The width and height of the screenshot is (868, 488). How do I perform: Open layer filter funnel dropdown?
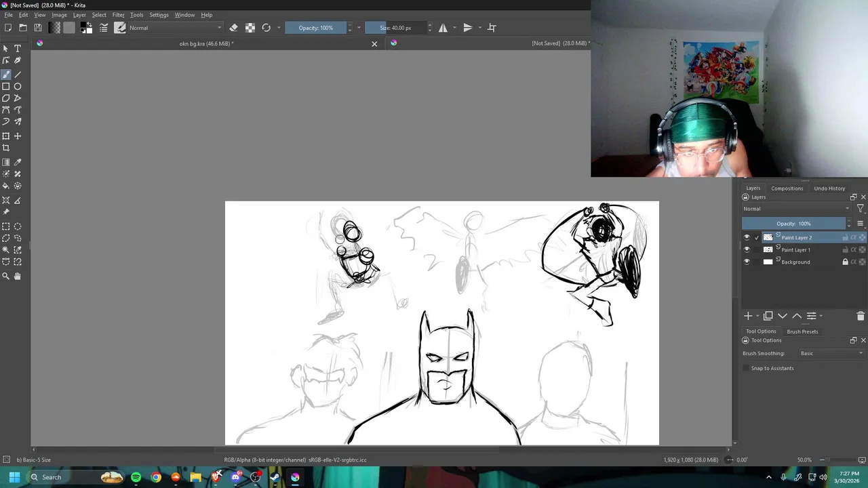pos(861,209)
